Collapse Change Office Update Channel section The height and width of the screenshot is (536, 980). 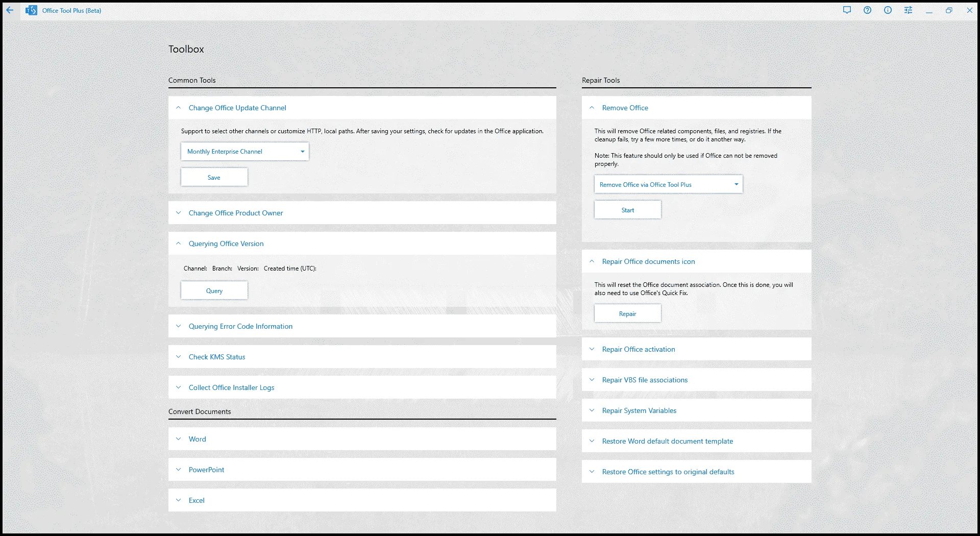[x=362, y=108]
